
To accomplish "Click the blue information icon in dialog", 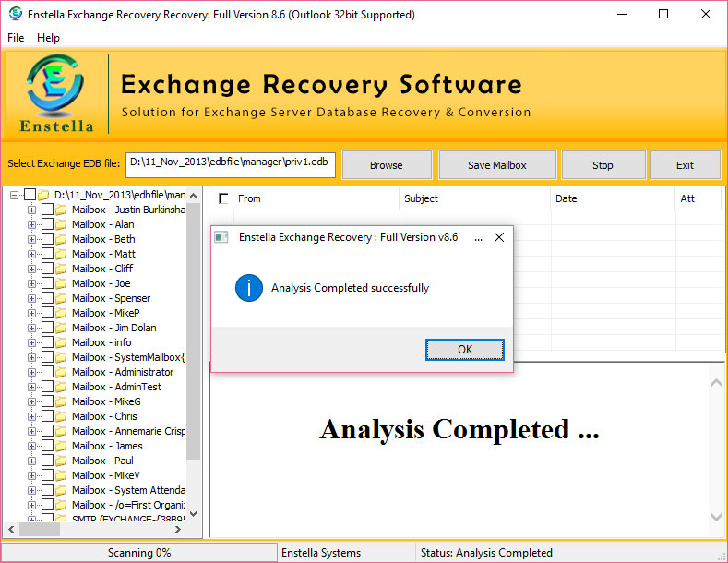I will 249,288.
